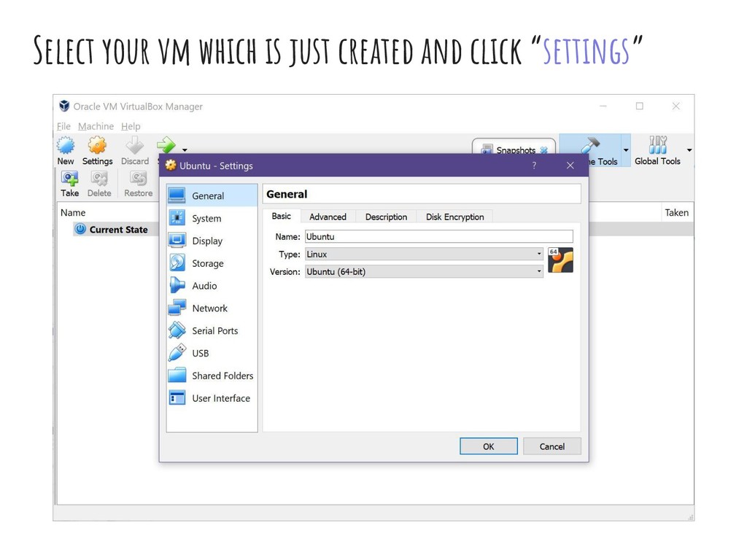Click the Machine Tools hammer icon
The height and width of the screenshot is (560, 747).
pyautogui.click(x=591, y=145)
